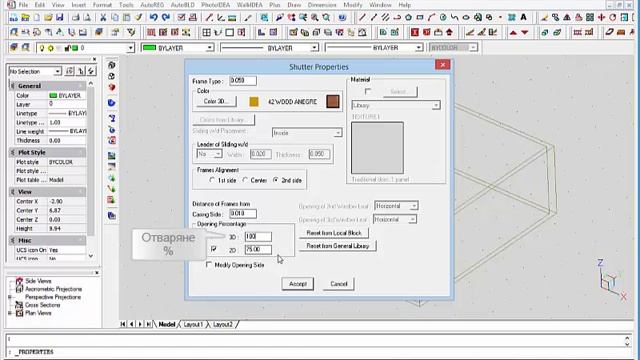640x360 pixels.
Task: Click the empty square frame icon
Action: (229, 32)
